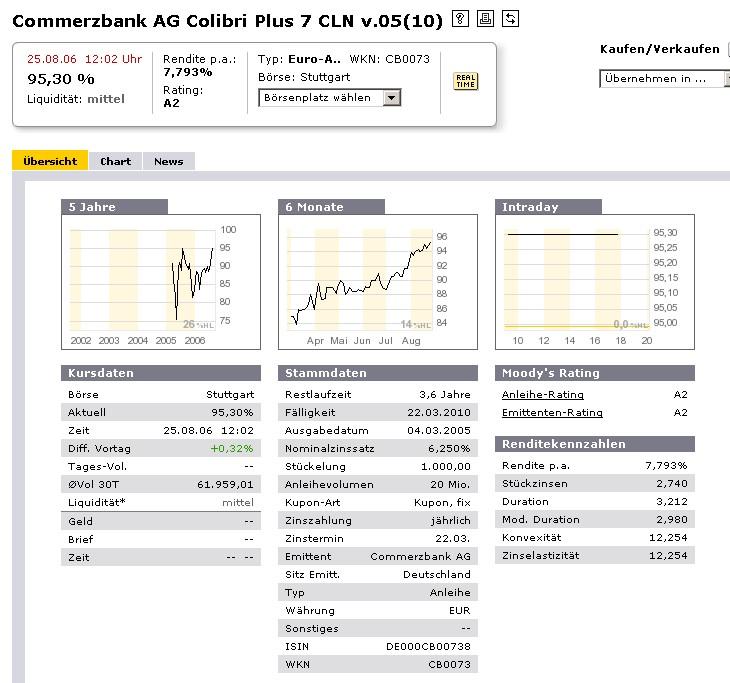Click the Diff. Vortag value +0,32%

232,448
